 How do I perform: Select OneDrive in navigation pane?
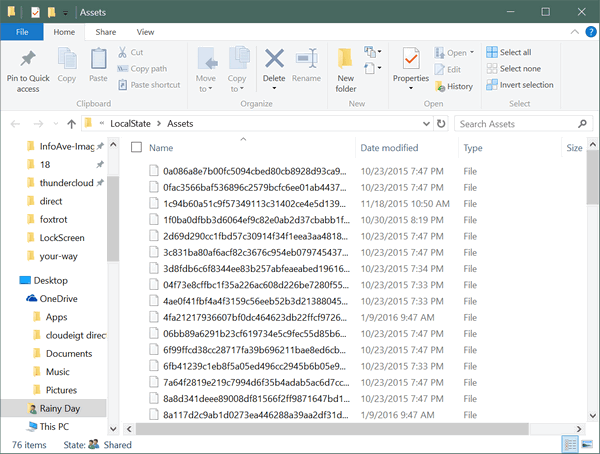click(x=51, y=299)
